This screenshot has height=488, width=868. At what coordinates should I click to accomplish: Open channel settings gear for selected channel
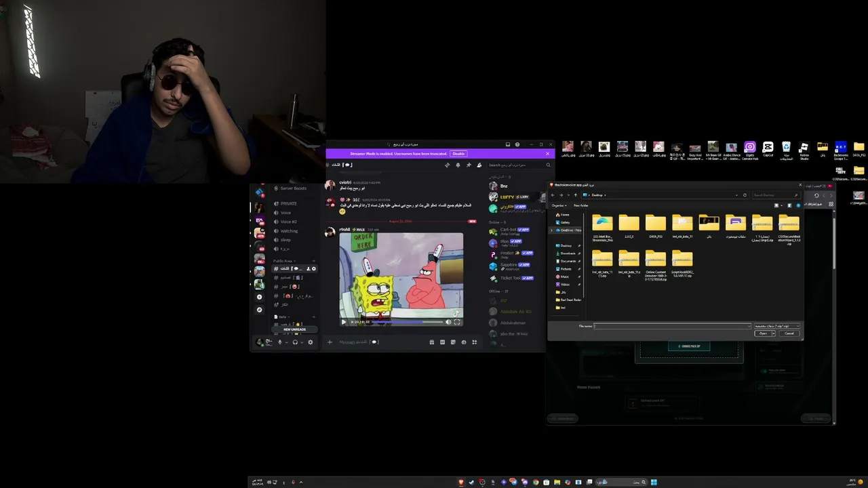click(314, 268)
